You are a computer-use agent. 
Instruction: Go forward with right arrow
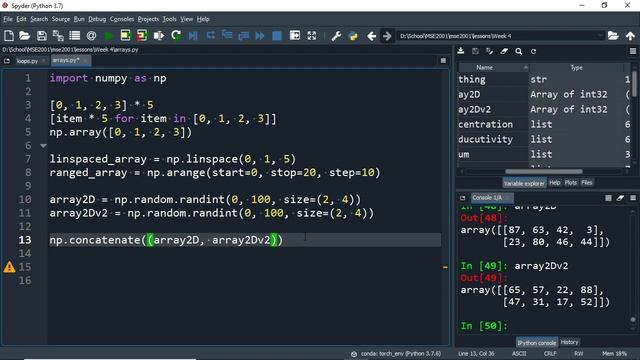pyautogui.click(x=387, y=36)
